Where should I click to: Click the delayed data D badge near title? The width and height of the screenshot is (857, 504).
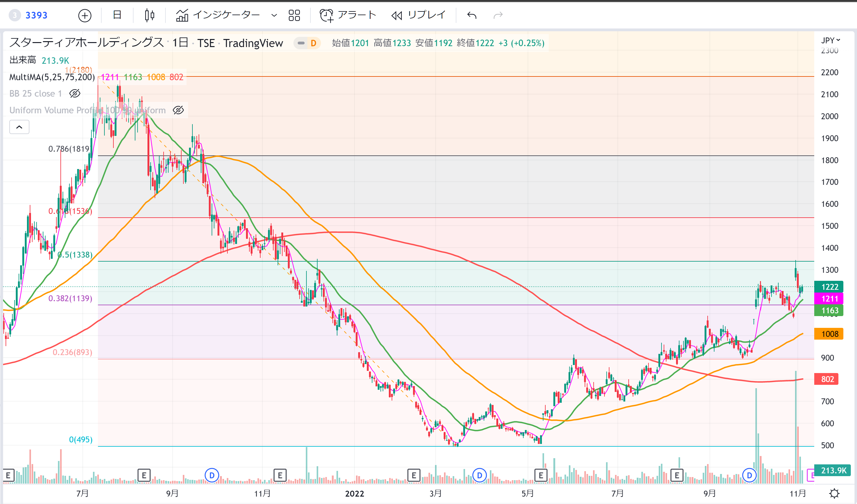point(313,43)
